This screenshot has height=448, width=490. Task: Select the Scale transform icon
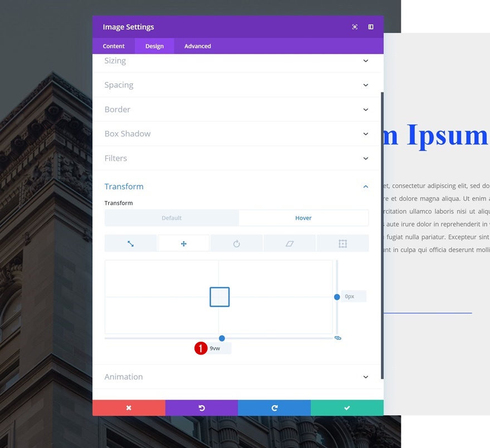pyautogui.click(x=131, y=243)
